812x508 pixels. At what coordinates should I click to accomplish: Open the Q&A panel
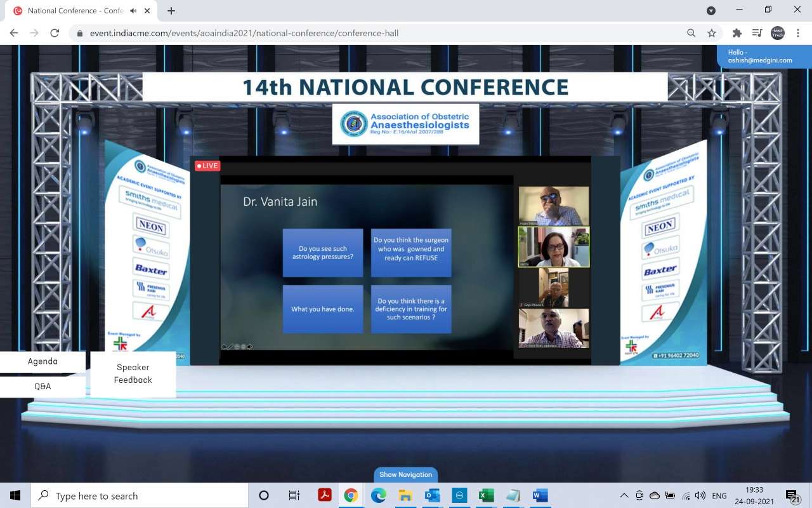coord(43,386)
